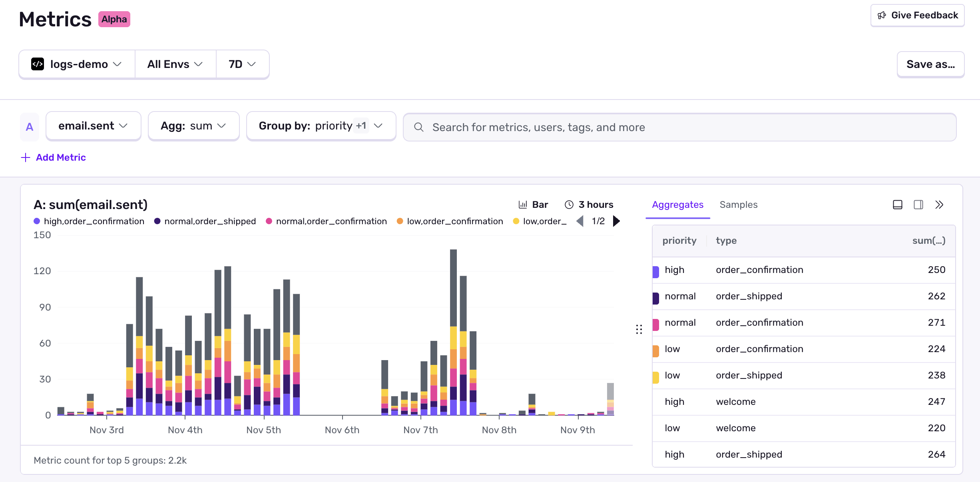Click the Save as... button

tap(930, 64)
